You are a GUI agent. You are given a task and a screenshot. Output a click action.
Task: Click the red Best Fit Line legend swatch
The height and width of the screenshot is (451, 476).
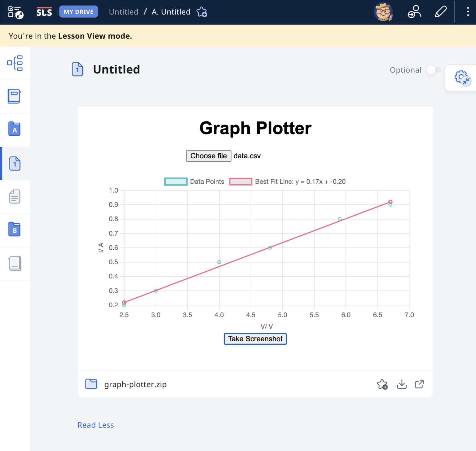click(x=241, y=182)
